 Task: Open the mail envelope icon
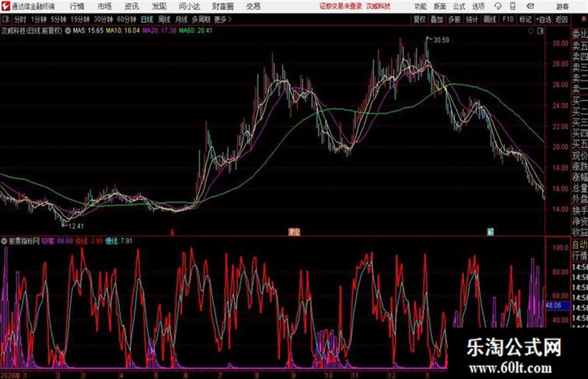click(x=530, y=6)
